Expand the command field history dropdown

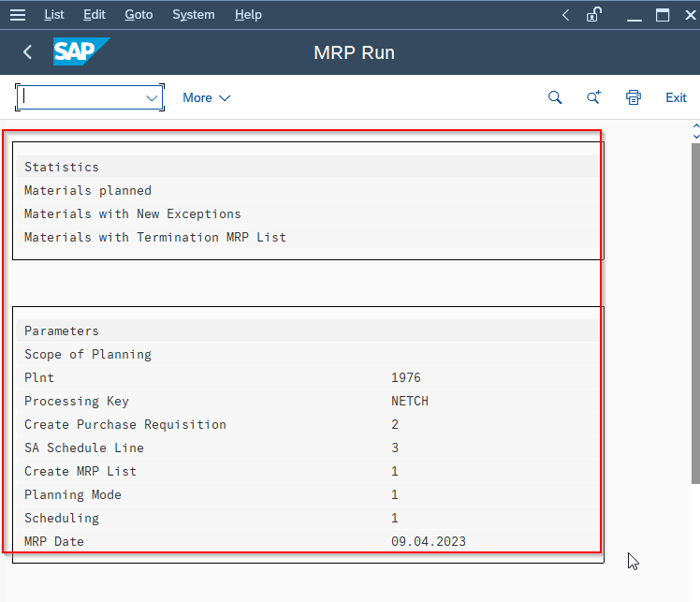(x=152, y=97)
